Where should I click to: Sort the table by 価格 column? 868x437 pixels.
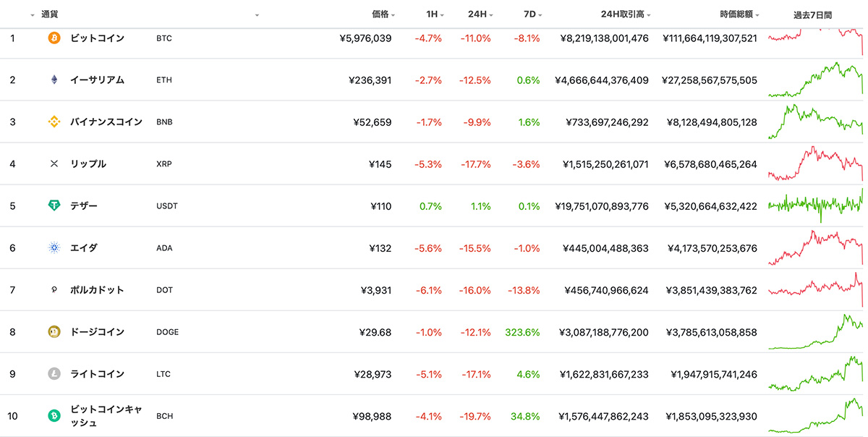coord(383,14)
